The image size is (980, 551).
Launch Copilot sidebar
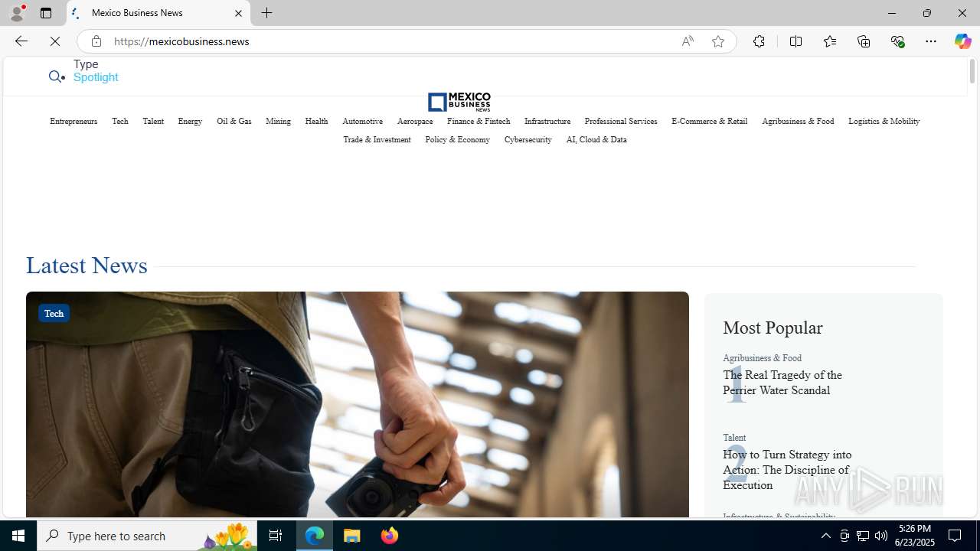(962, 41)
